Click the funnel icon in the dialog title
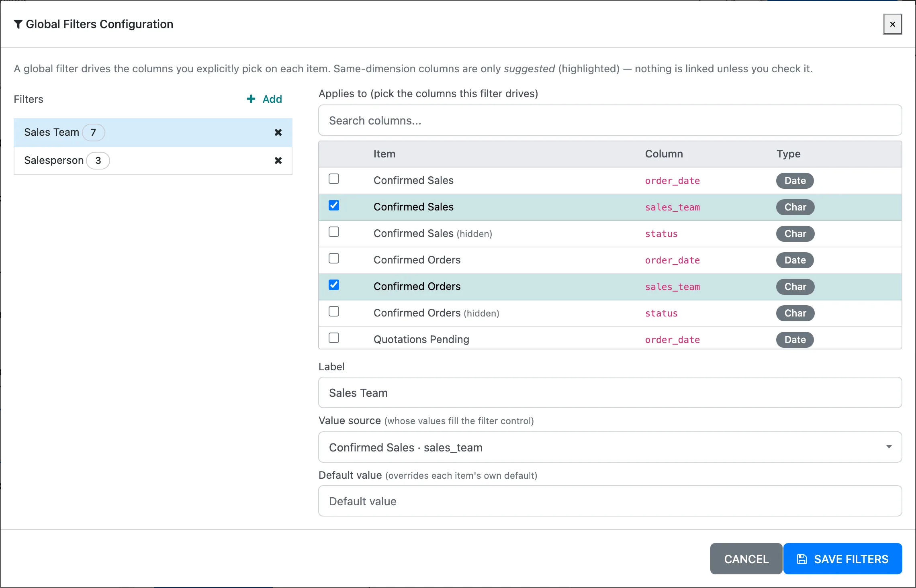This screenshot has height=588, width=916. click(18, 24)
